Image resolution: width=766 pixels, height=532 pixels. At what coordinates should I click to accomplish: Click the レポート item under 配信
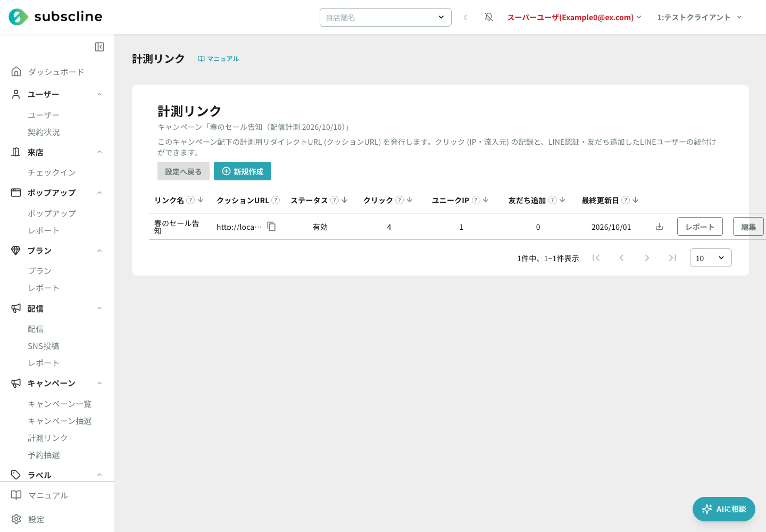44,363
